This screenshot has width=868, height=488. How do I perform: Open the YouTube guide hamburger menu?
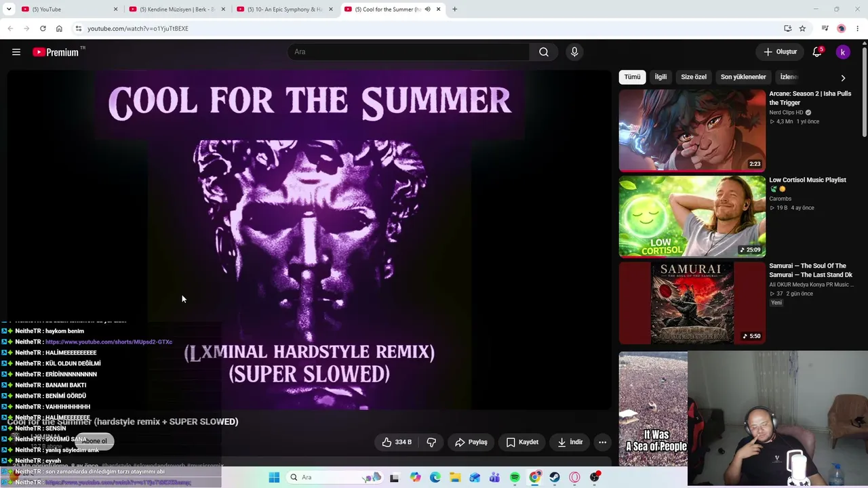[x=16, y=52]
